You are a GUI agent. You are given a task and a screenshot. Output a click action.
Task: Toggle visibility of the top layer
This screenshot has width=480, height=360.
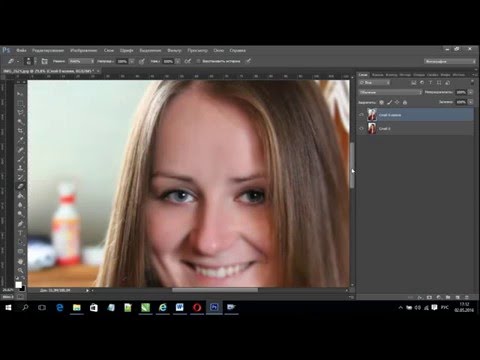click(361, 115)
